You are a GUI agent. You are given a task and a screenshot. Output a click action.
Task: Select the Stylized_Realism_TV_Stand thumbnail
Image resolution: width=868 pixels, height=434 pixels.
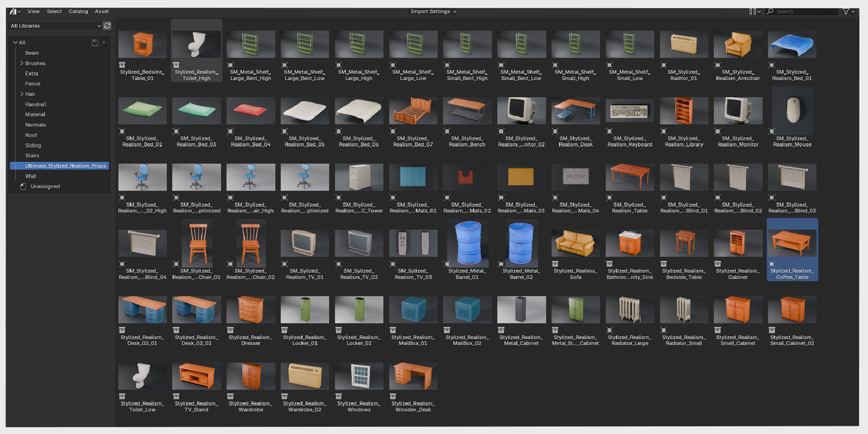[197, 376]
